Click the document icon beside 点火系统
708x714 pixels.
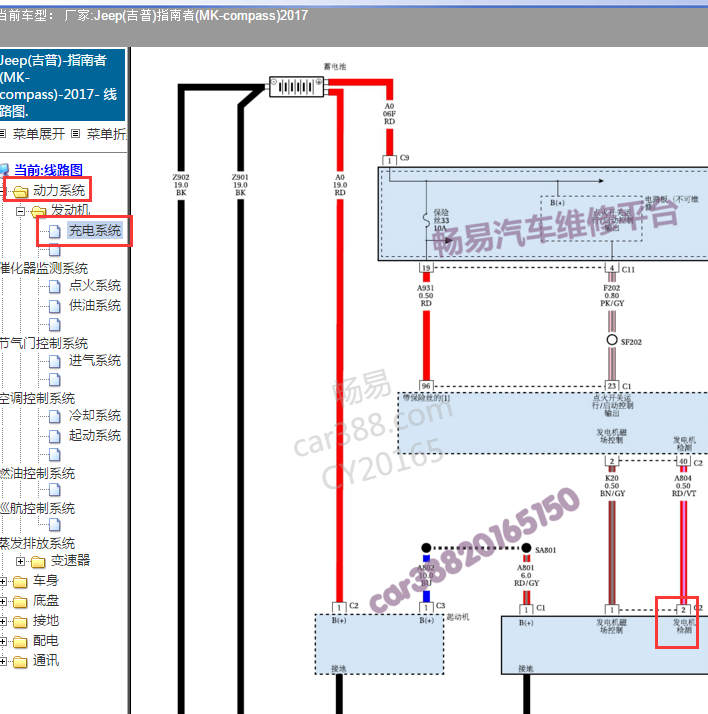coord(55,286)
